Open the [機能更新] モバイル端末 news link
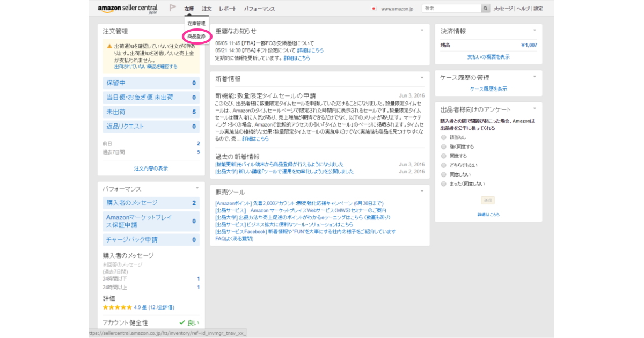The width and height of the screenshot is (644, 338). click(x=279, y=164)
